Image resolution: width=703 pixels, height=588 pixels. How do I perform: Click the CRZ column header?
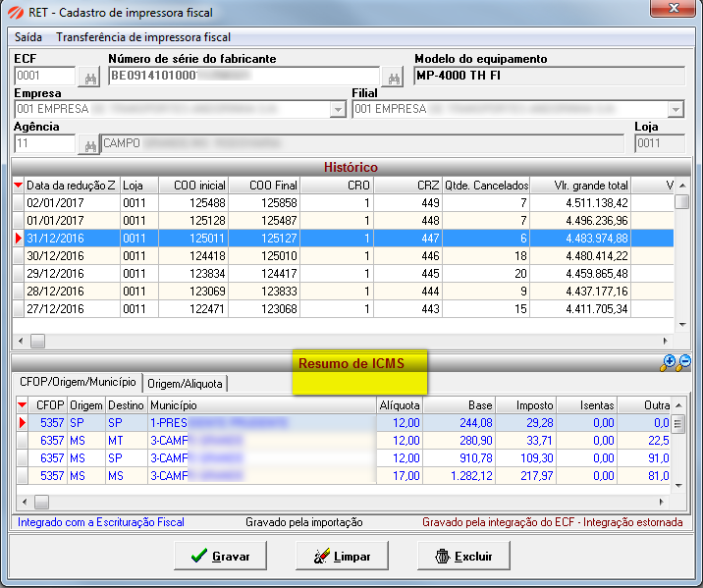(408, 186)
